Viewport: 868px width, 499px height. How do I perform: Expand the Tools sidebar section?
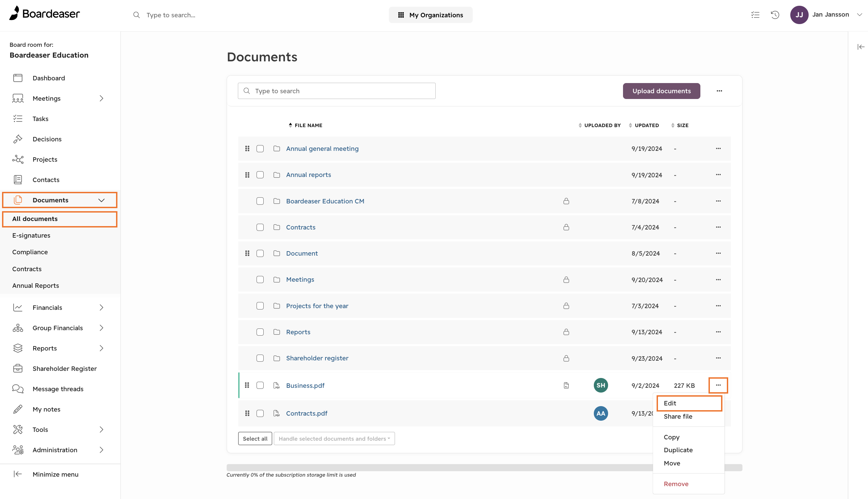tap(101, 430)
